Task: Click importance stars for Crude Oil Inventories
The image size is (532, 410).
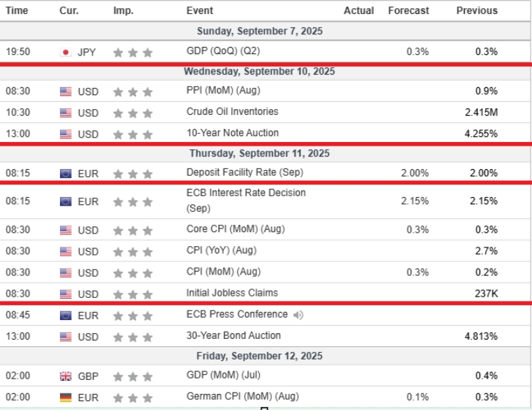Action: (132, 113)
